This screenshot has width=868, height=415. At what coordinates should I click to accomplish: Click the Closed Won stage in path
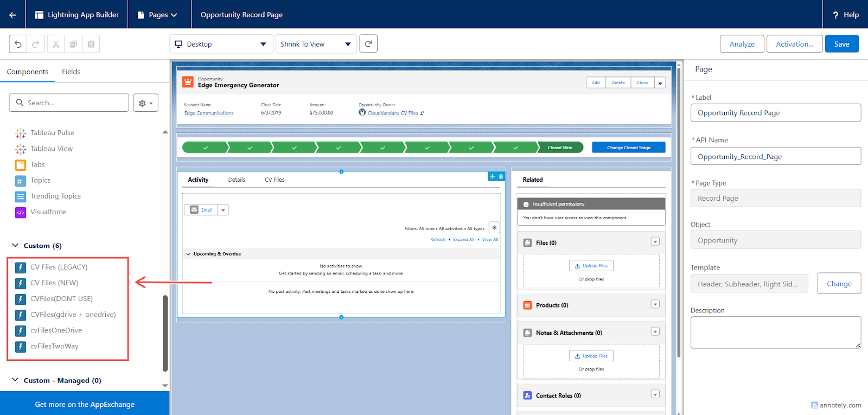point(560,148)
